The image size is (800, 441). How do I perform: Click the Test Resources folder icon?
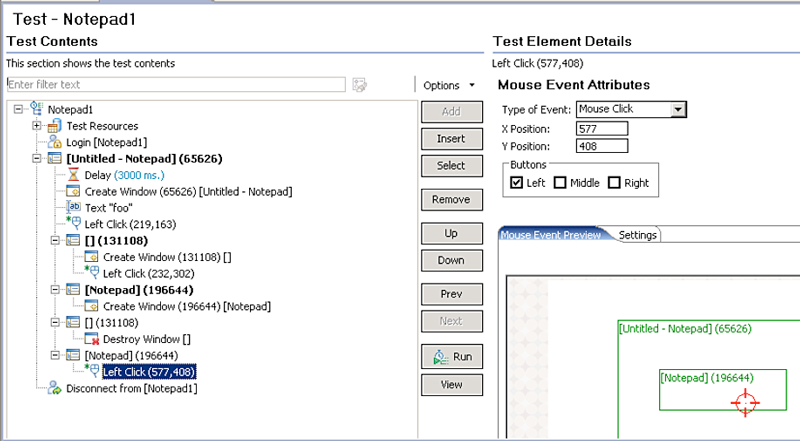click(x=54, y=126)
